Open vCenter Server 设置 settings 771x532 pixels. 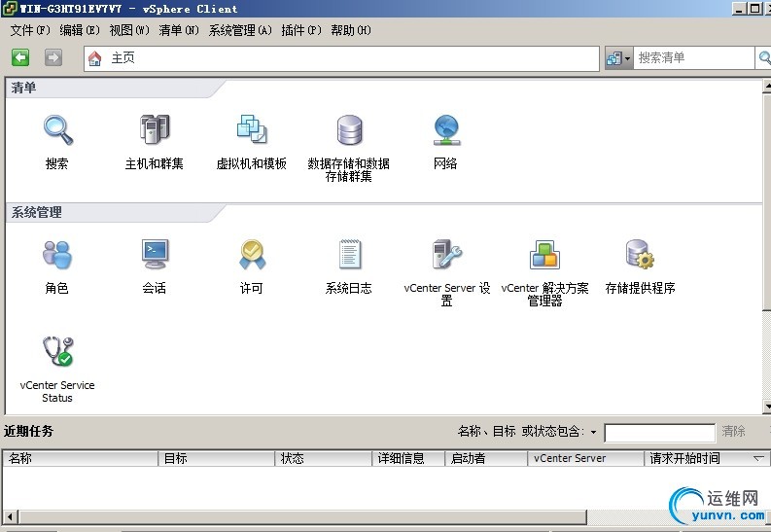point(446,272)
